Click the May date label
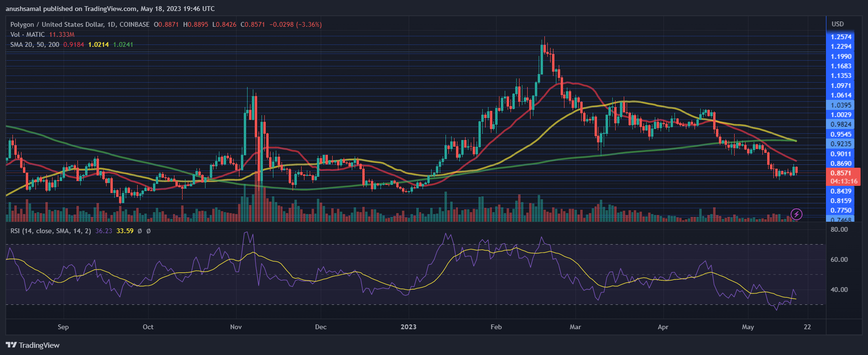This screenshot has height=355, width=868. (748, 327)
